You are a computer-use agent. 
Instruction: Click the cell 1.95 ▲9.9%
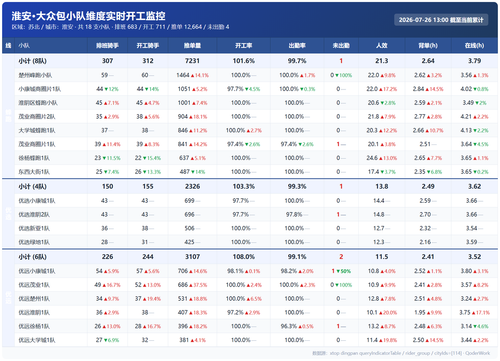[x=428, y=312]
